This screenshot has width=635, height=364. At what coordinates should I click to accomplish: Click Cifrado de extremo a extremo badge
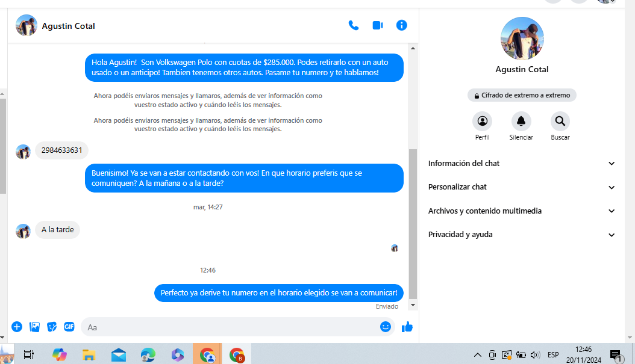522,95
